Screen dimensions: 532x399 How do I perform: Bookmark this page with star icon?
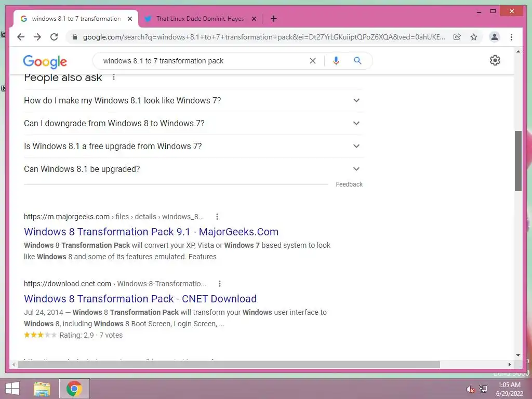pos(474,37)
